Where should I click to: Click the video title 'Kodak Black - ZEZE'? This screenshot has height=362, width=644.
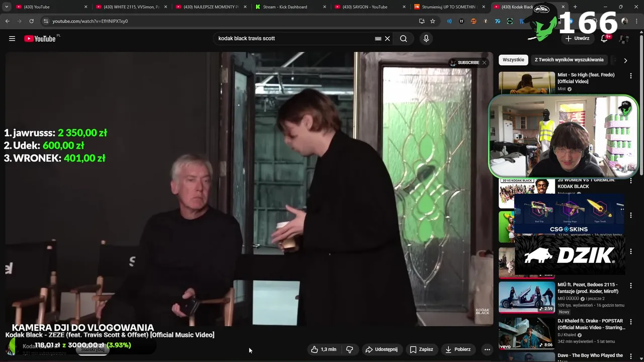pyautogui.click(x=110, y=335)
